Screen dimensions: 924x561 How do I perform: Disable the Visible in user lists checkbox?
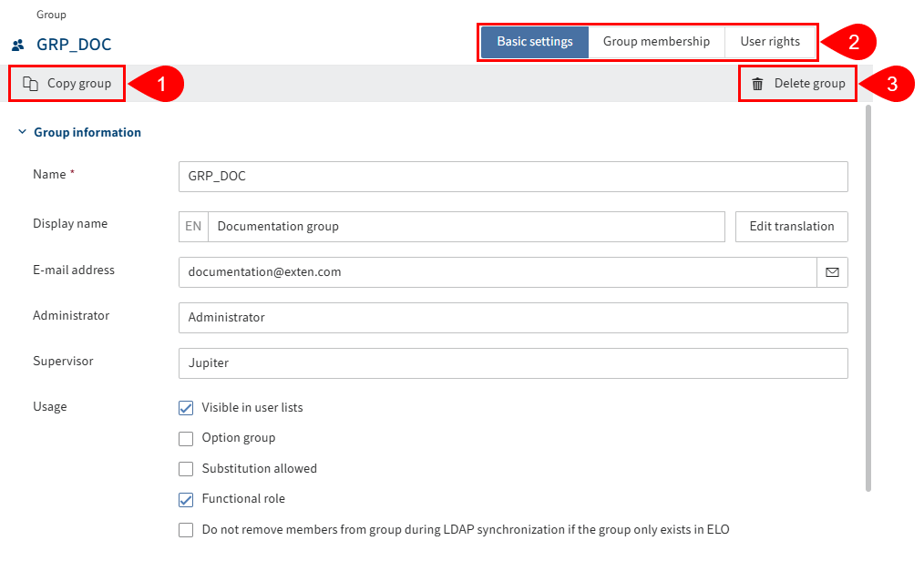coord(186,408)
